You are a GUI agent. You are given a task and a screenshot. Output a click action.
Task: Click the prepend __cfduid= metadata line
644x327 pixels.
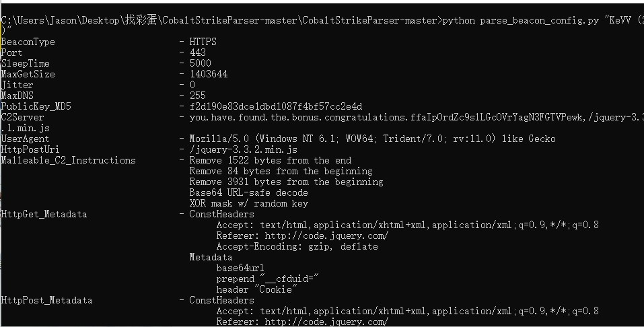coord(267,279)
